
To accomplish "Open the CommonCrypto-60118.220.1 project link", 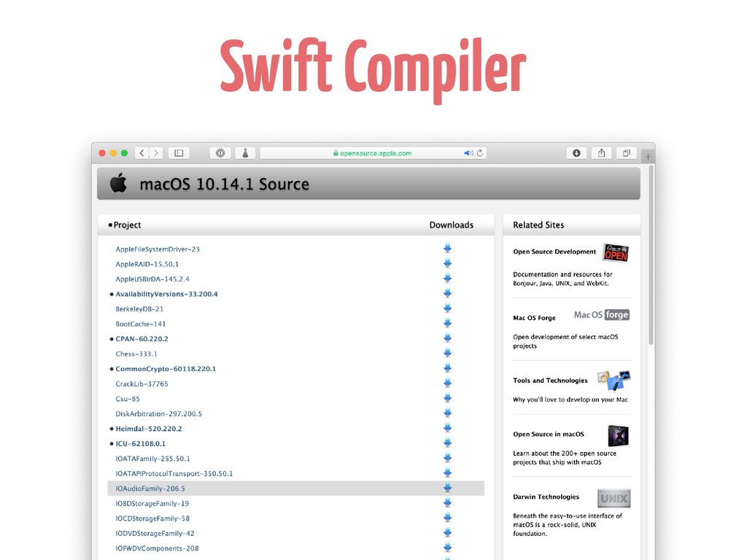I will pos(166,368).
